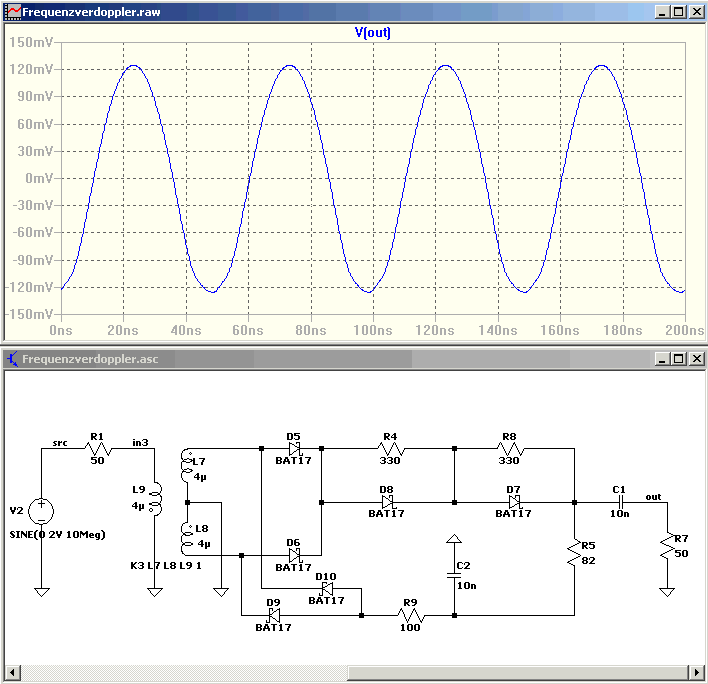Select inductor L9 symbol
708x684 pixels.
tap(155, 498)
